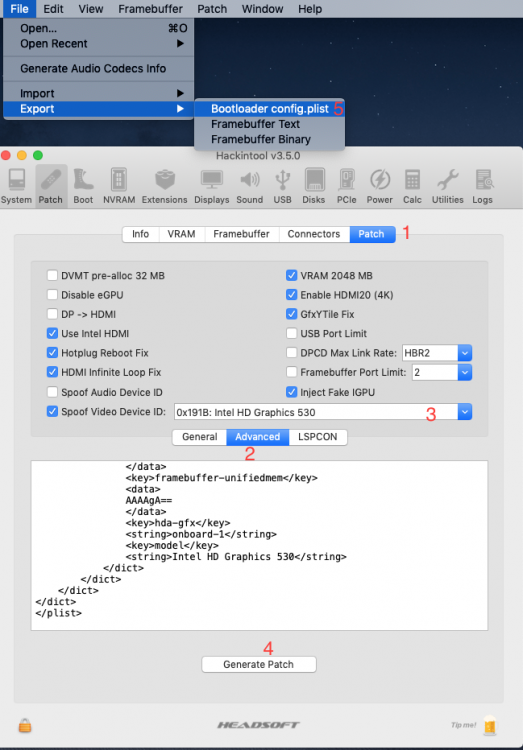Screen dimensions: 523x750
Task: Open the Logs toolbar section
Action: point(482,187)
